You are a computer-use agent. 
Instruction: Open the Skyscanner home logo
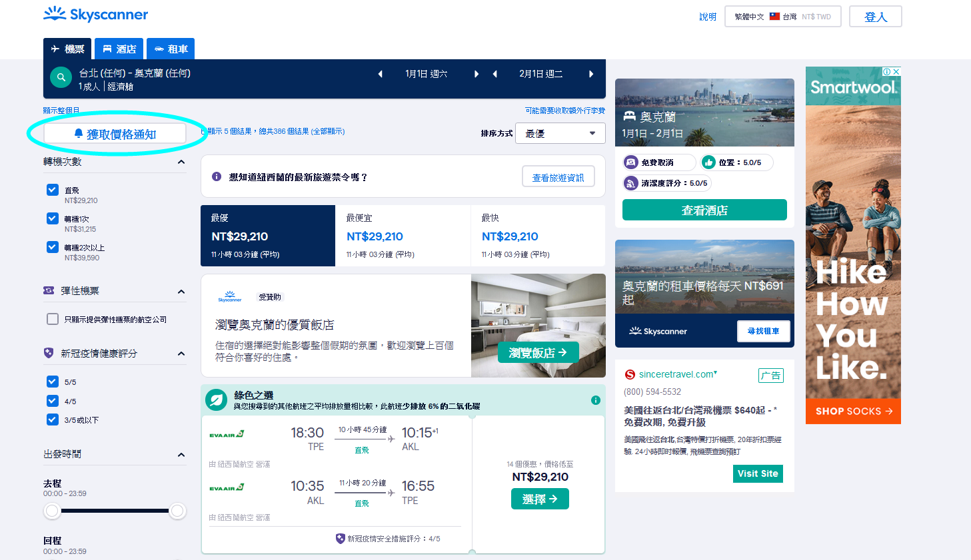tap(95, 14)
